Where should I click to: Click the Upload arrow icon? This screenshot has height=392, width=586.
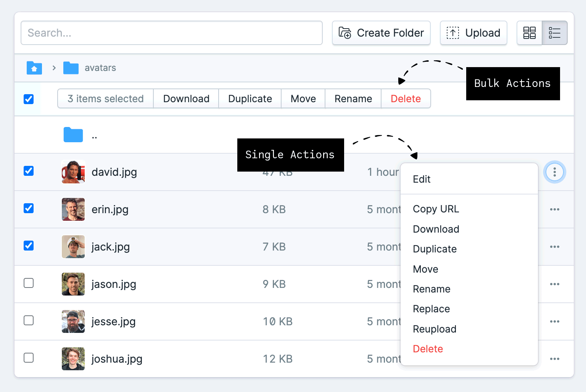pyautogui.click(x=452, y=33)
